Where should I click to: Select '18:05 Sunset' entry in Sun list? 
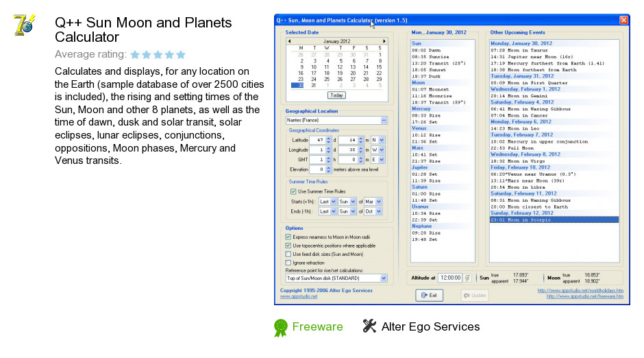(x=429, y=70)
